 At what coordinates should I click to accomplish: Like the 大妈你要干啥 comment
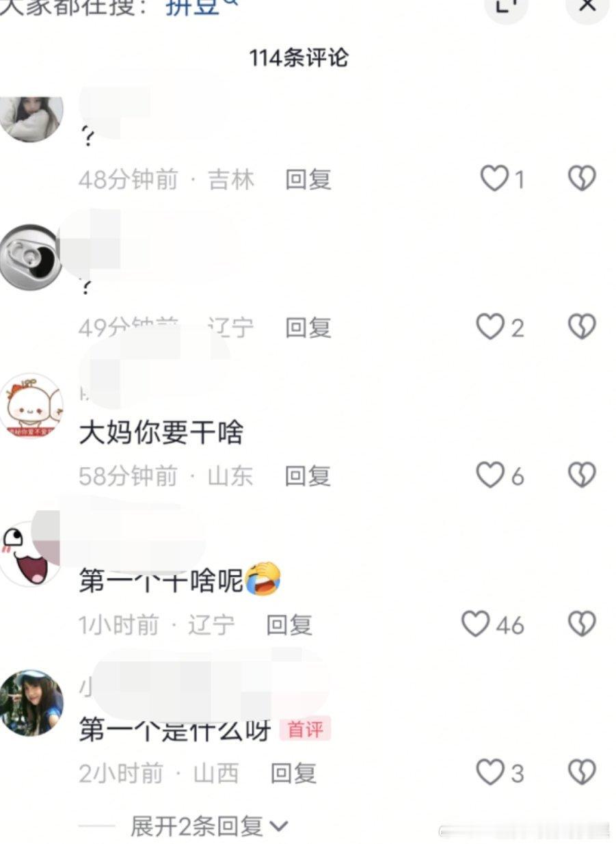[x=490, y=475]
